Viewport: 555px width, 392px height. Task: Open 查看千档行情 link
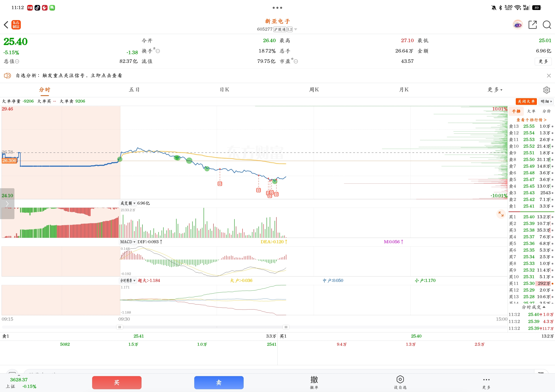(x=531, y=120)
